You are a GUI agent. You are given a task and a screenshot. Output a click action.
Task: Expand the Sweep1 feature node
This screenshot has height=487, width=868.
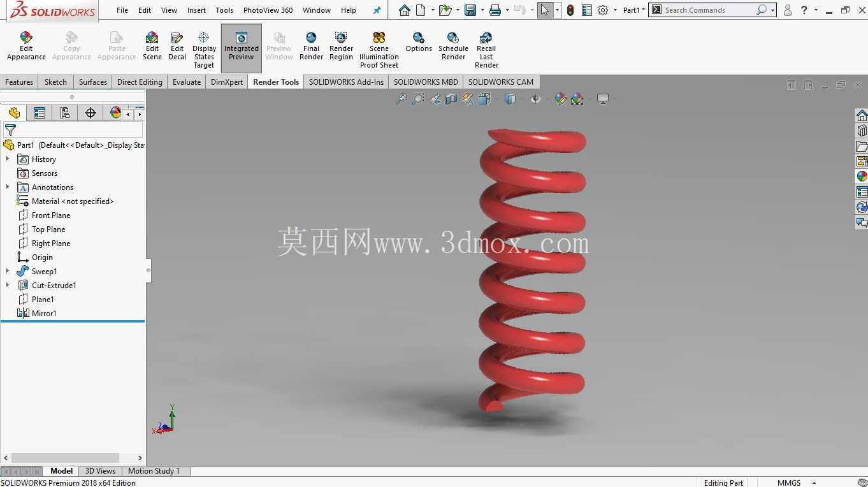(x=8, y=271)
